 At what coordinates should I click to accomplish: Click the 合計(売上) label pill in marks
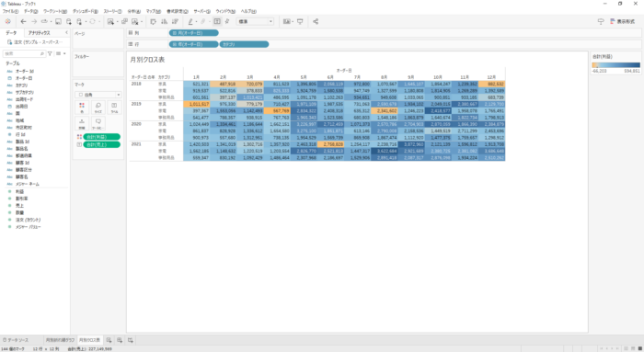coord(101,145)
